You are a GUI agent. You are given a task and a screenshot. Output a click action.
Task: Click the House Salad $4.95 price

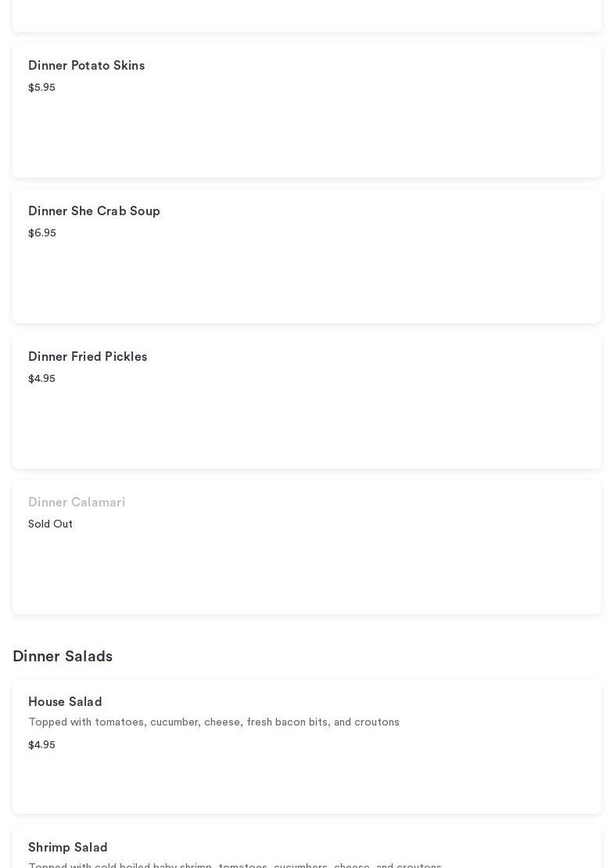(41, 745)
